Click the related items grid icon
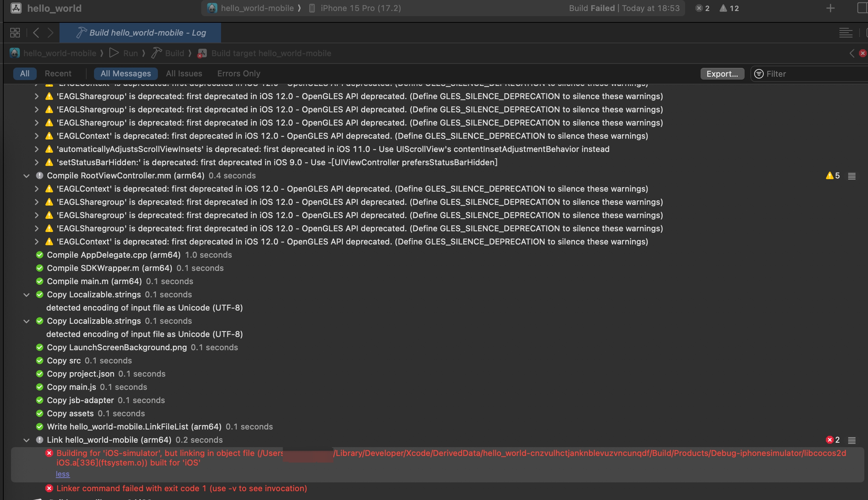This screenshot has height=500, width=868. coord(15,33)
